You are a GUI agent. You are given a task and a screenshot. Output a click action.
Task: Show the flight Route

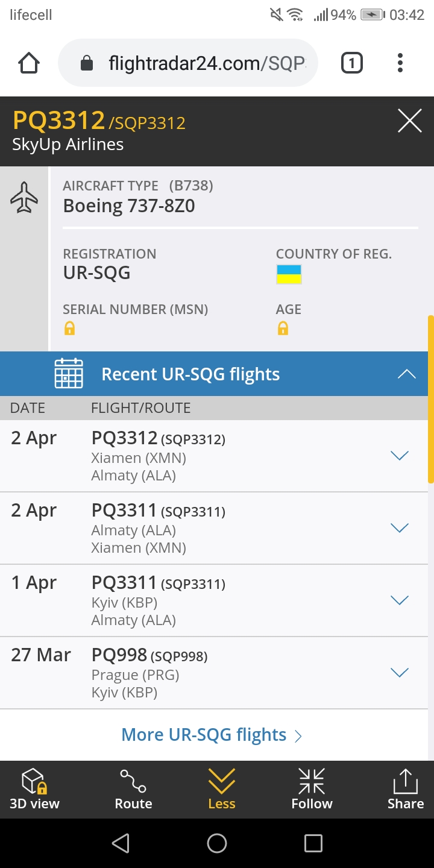[133, 790]
